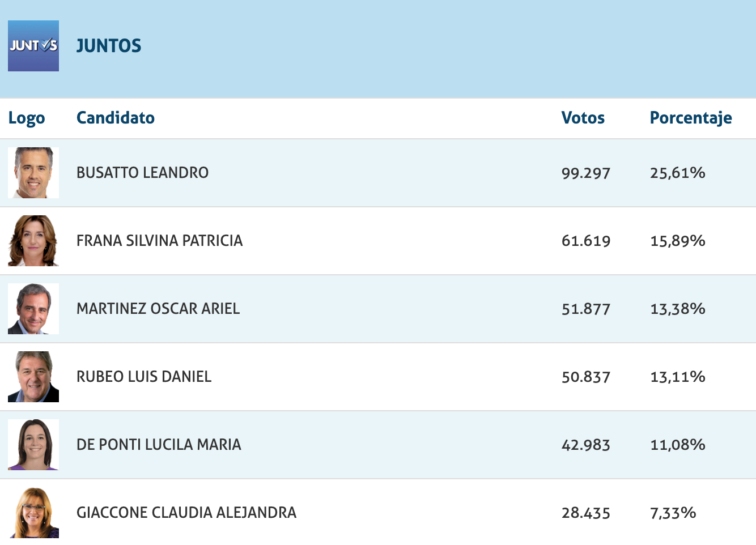The image size is (756, 545).
Task: Sort by the Votos column header
Action: [x=583, y=118]
